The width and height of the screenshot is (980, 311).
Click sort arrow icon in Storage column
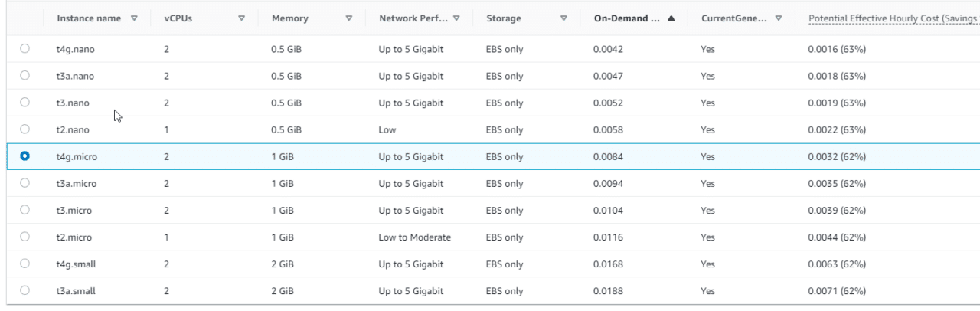(x=564, y=18)
